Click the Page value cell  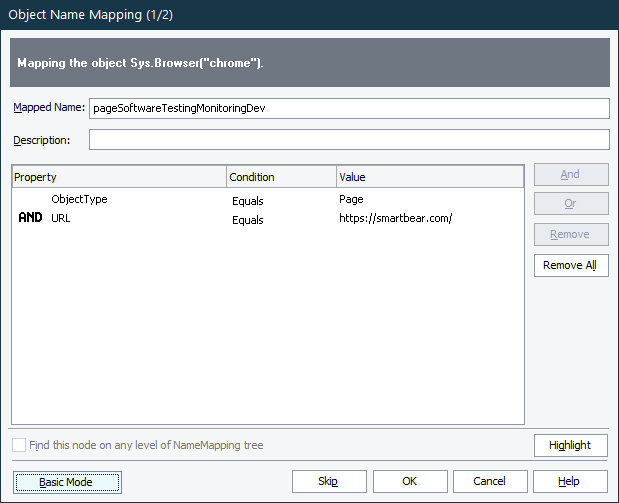pyautogui.click(x=350, y=200)
